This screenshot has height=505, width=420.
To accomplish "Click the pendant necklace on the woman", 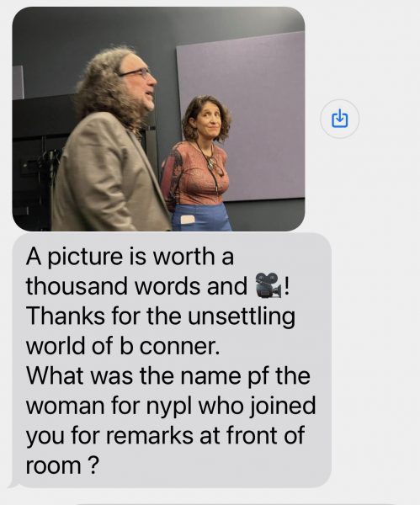I will click(x=213, y=165).
